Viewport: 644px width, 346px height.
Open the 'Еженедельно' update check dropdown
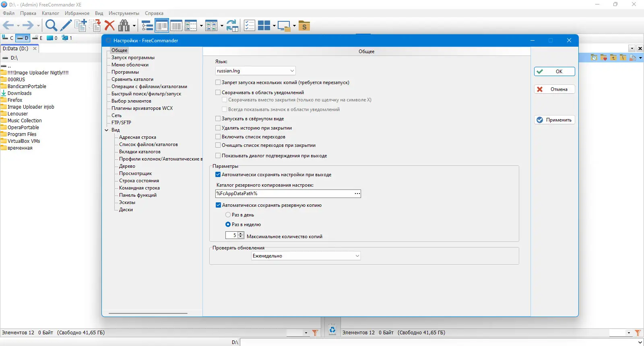(x=306, y=256)
